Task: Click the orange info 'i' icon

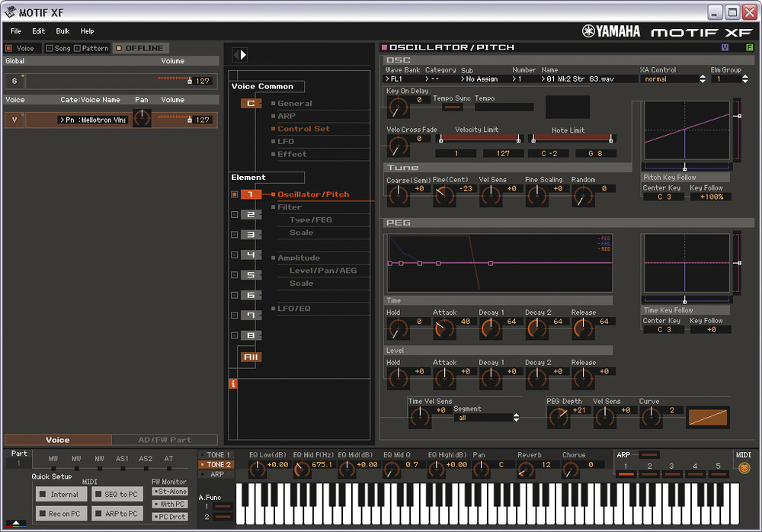Action: (x=232, y=383)
